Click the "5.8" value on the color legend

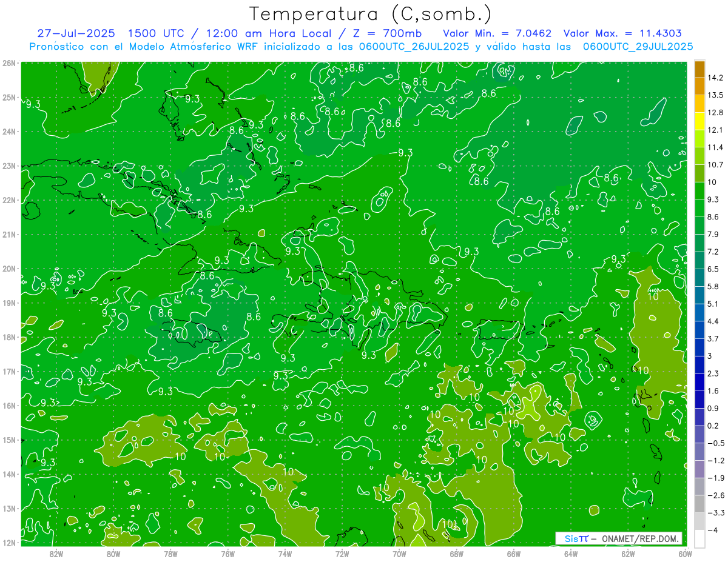(713, 286)
